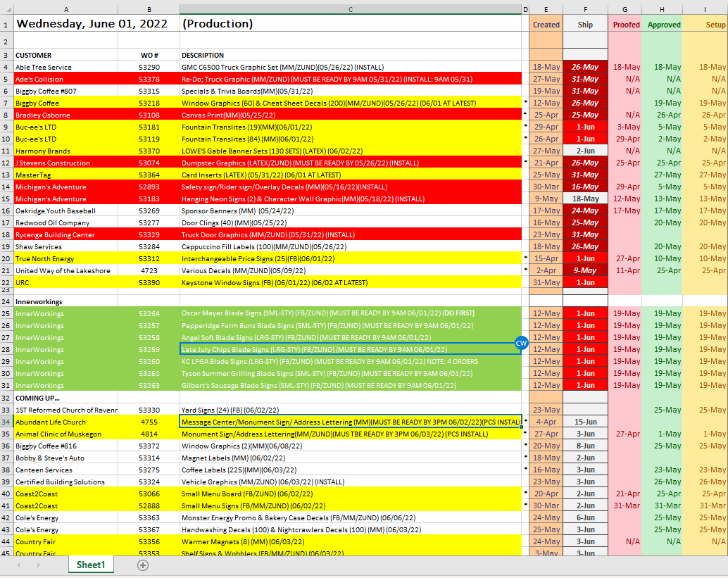Click Canvas Print description cell
Viewport: 728px width, 578px height.
tap(351, 115)
